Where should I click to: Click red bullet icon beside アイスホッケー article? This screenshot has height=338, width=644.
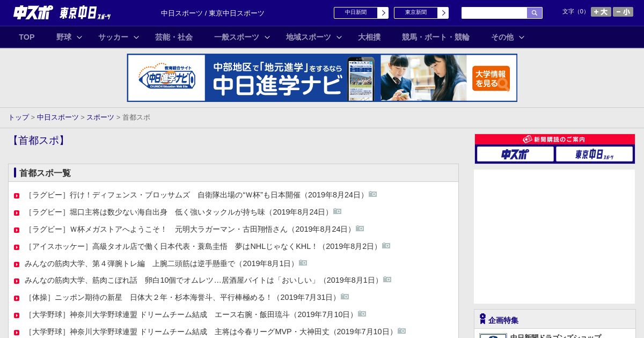(17, 247)
